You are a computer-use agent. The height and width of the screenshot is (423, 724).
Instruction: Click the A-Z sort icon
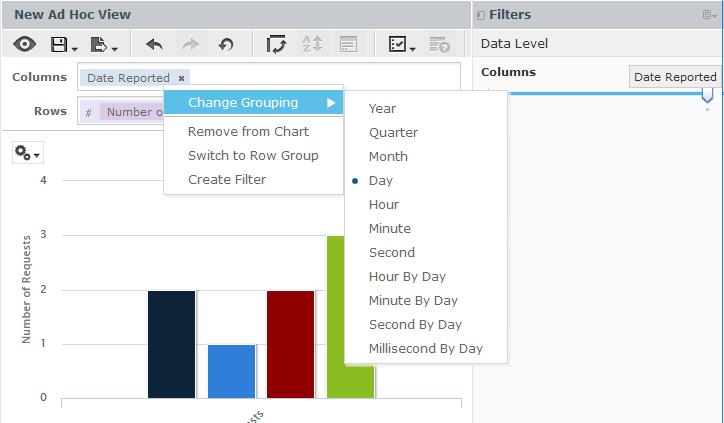click(312, 45)
